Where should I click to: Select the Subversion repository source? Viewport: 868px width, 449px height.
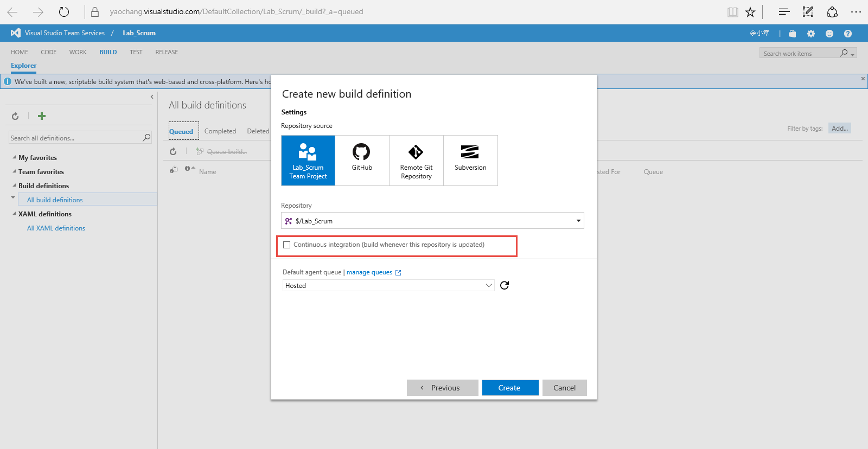[470, 161]
